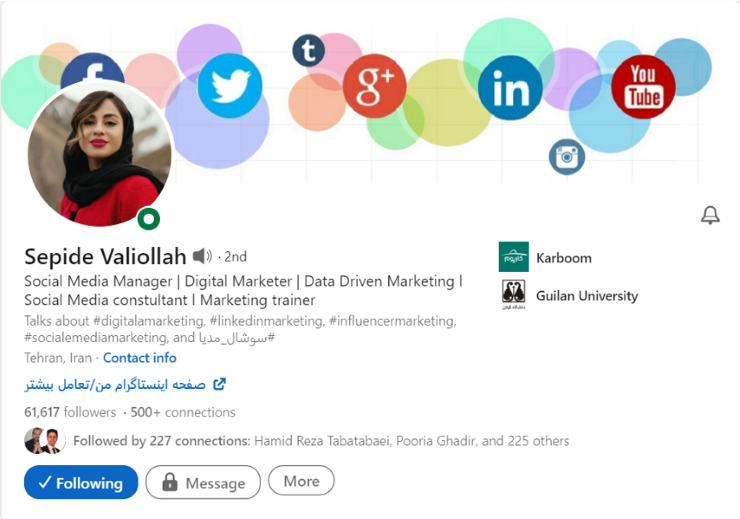Image resolution: width=740 pixels, height=519 pixels.
Task: Click the #influencermarketing hashtag
Action: point(393,321)
